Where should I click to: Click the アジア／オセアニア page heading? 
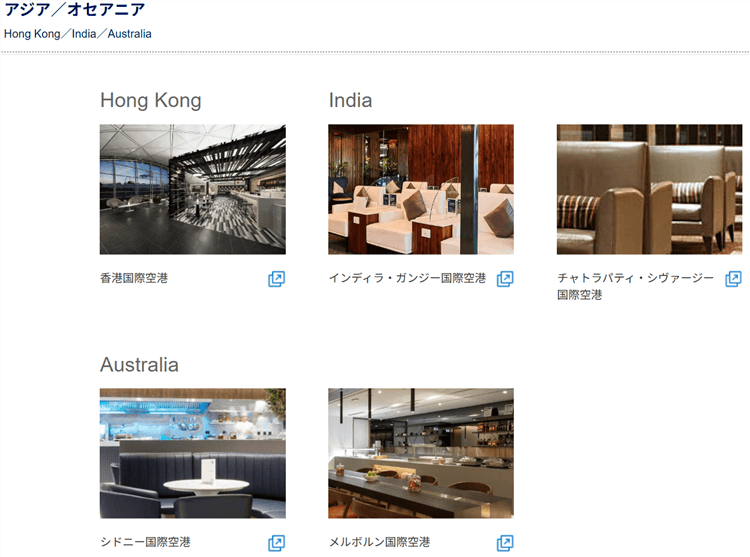coord(74,10)
